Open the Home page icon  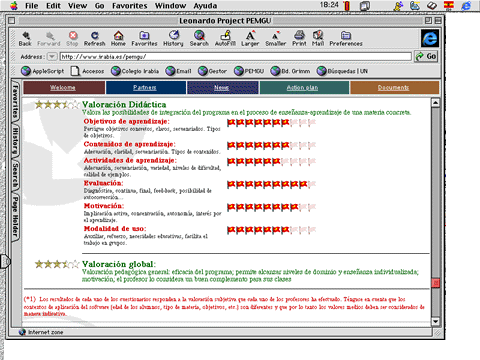click(x=118, y=39)
